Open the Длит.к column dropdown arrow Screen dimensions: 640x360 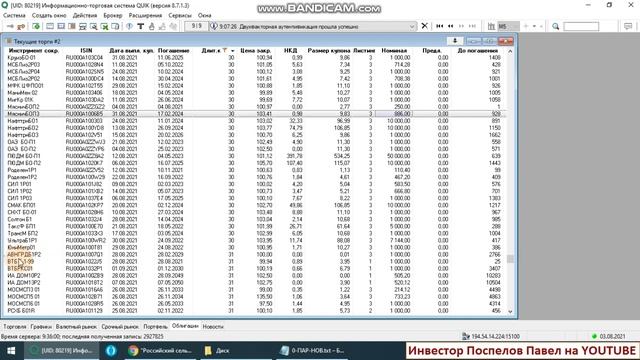tap(233, 51)
